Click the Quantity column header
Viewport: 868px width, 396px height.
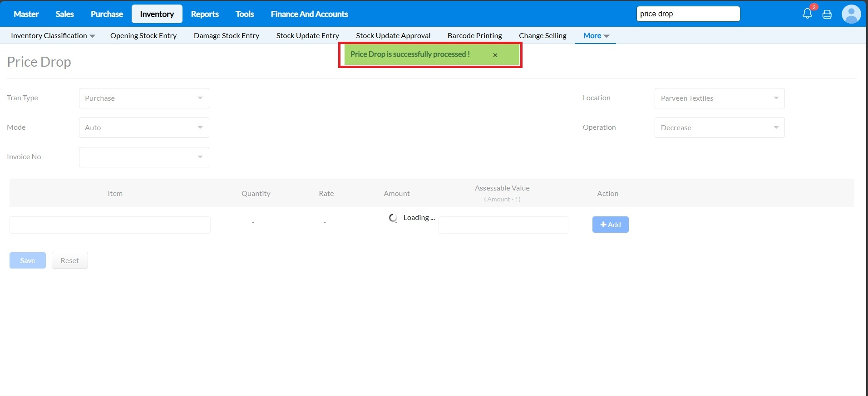256,193
